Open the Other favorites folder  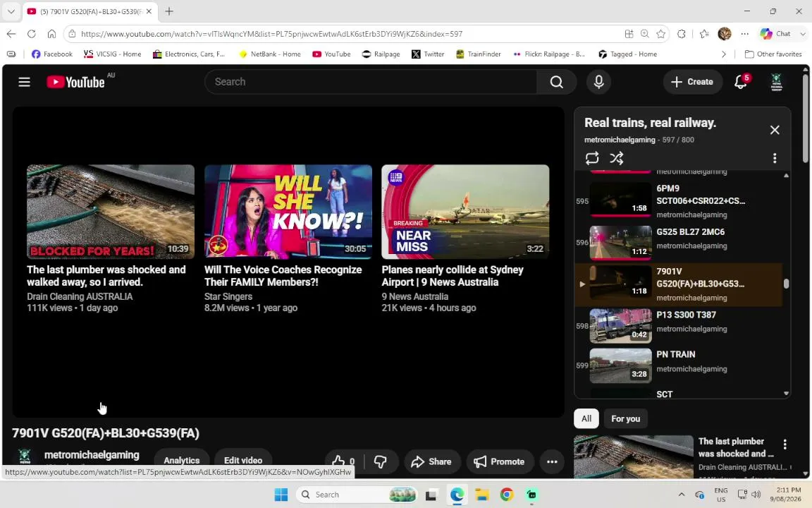(773, 54)
